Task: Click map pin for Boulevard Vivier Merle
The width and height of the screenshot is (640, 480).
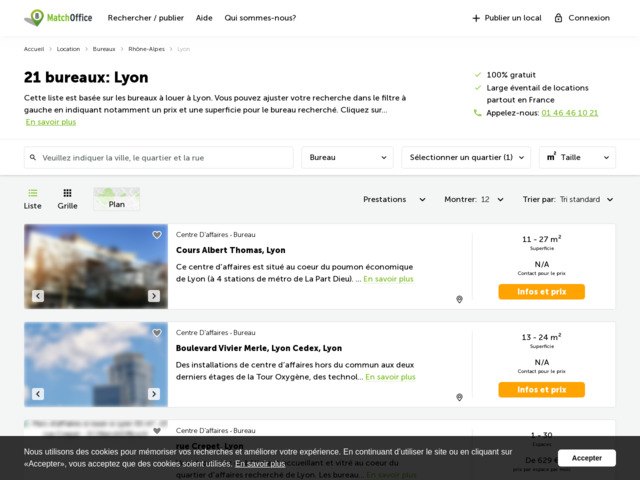Action: click(x=459, y=397)
